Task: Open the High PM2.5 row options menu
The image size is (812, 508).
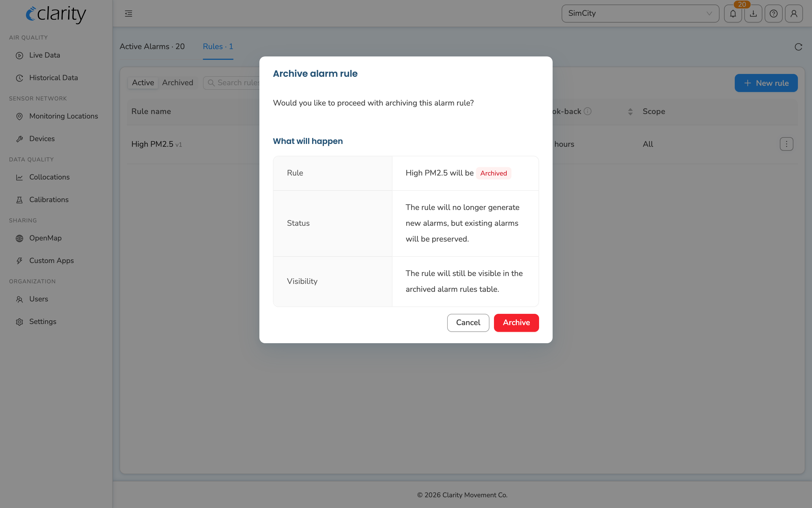Action: click(x=786, y=144)
